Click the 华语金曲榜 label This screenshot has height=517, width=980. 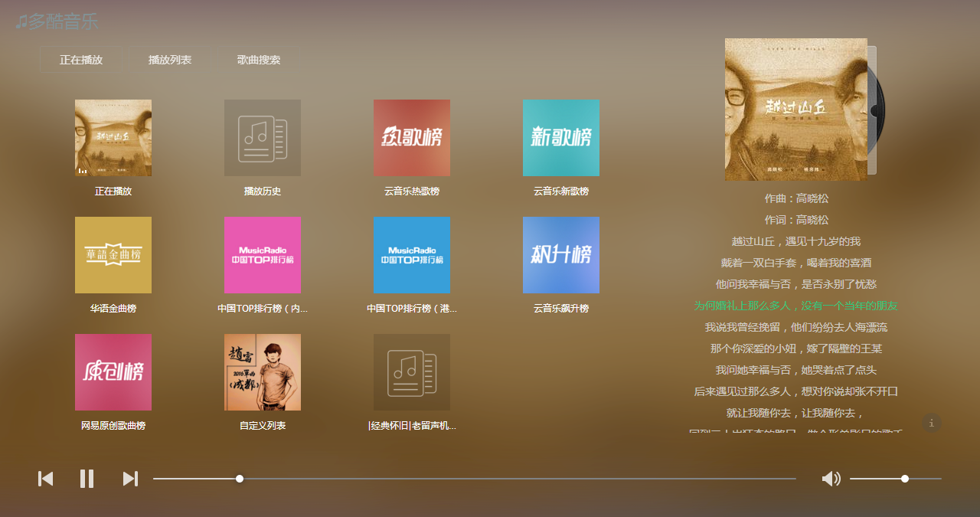pyautogui.click(x=113, y=309)
